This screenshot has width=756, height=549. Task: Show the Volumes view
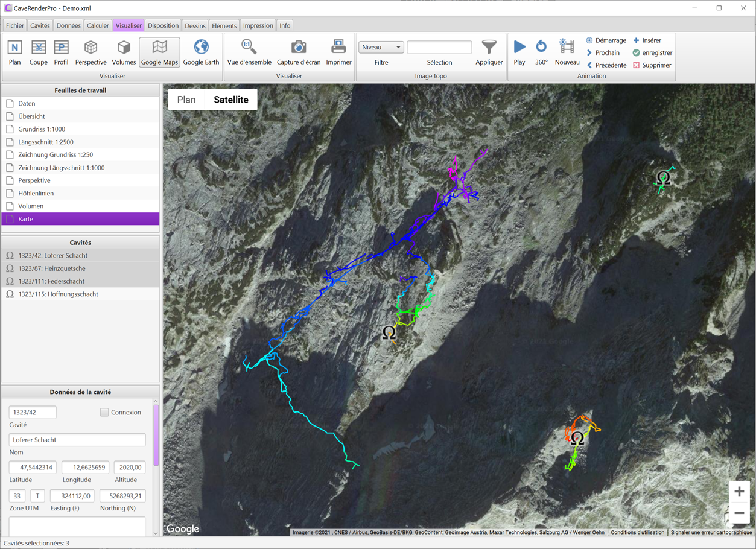tap(124, 52)
